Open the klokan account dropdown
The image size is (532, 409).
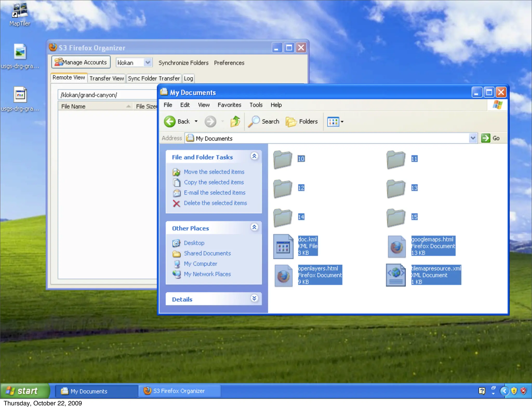pyautogui.click(x=148, y=63)
